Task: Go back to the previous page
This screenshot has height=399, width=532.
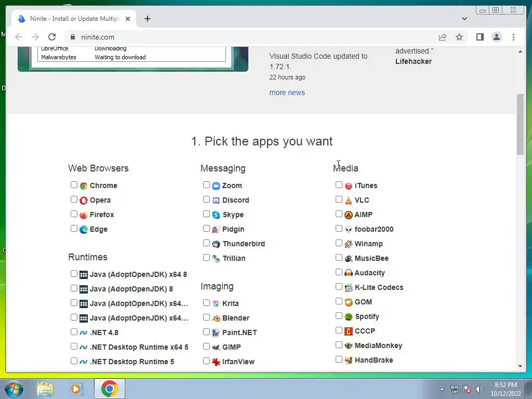Action: pos(19,37)
